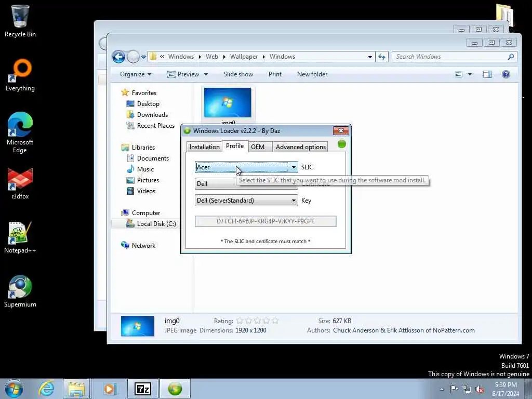Expand the address bar history dropdown
This screenshot has width=532, height=399.
[x=370, y=57]
